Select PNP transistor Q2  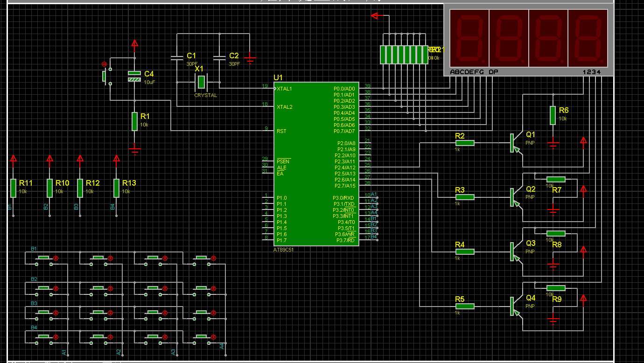[x=515, y=197]
